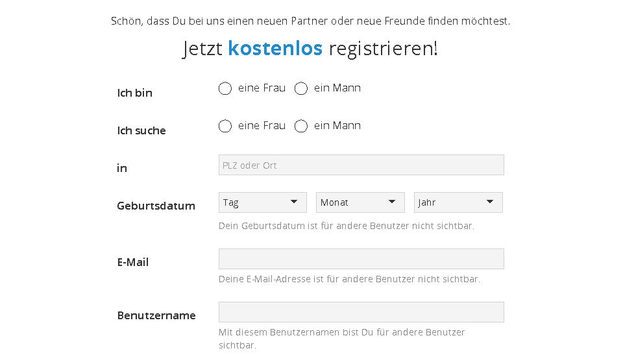
Task: Open the Jahr dropdown
Action: click(458, 202)
